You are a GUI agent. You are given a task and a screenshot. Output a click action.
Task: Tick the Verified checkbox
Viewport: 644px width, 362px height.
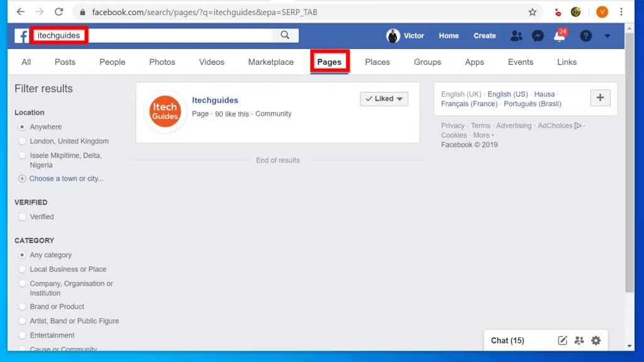22,217
